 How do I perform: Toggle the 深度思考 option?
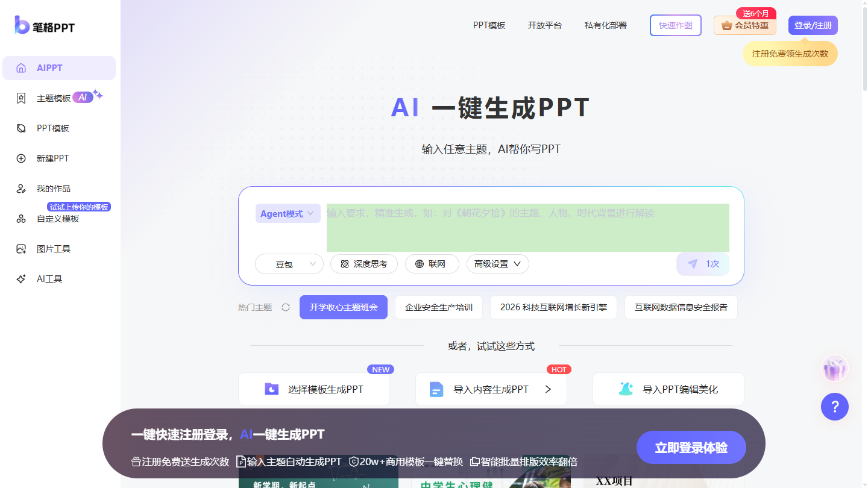pos(364,264)
